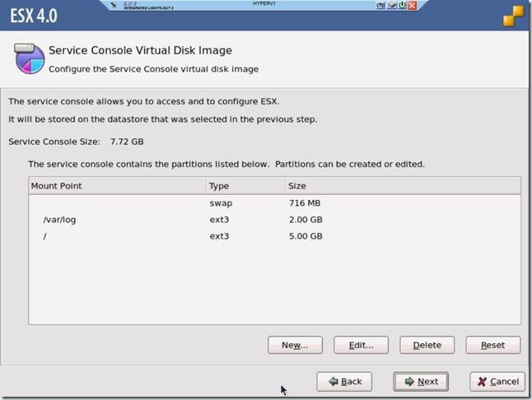Screen dimensions: 532x400
Task: Click the 7.72 GB service console size value
Action: pyautogui.click(x=127, y=142)
